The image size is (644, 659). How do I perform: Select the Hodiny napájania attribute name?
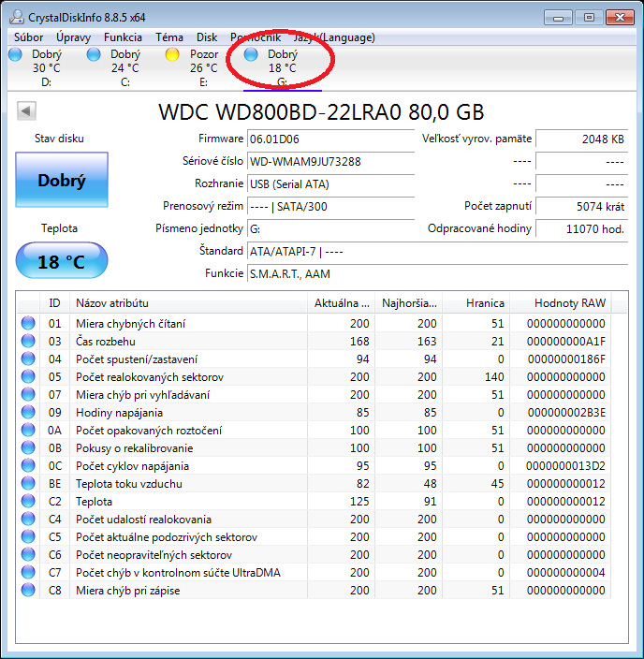[x=120, y=413]
